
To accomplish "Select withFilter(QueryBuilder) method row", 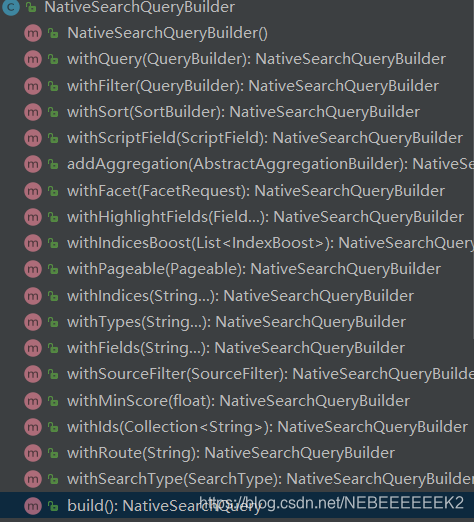I will [237, 86].
